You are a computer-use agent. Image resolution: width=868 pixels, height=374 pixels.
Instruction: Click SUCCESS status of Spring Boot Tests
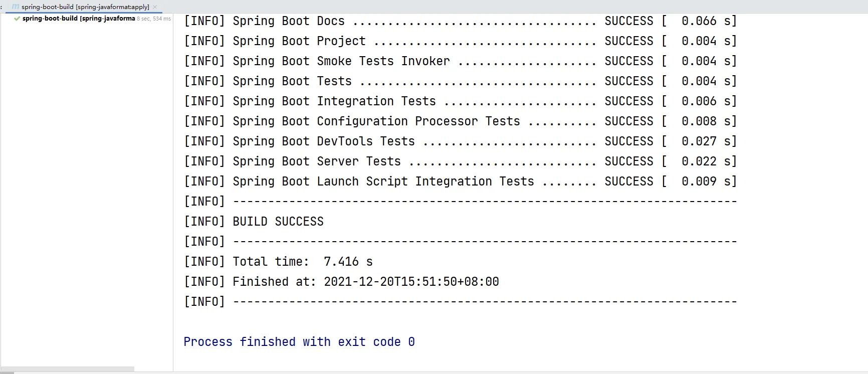[629, 81]
